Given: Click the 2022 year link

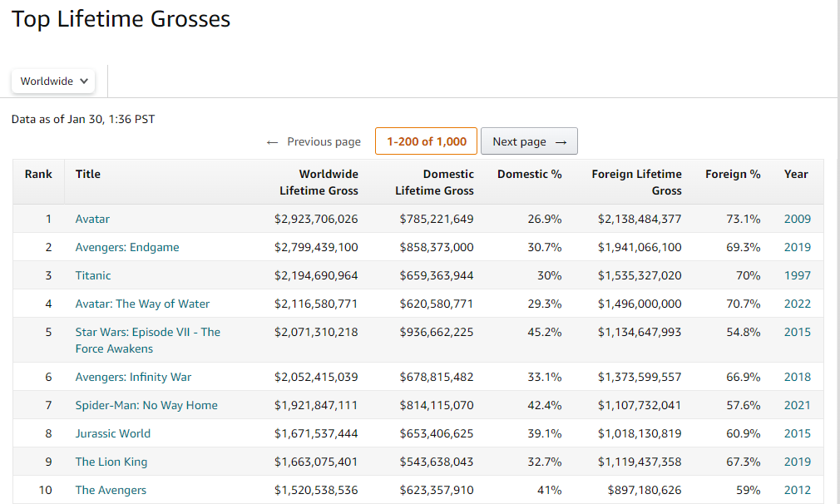Looking at the screenshot, I should point(798,304).
